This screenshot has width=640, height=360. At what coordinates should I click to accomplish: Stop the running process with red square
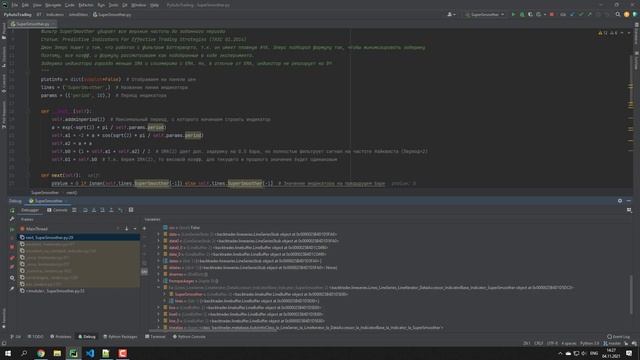tap(552, 14)
